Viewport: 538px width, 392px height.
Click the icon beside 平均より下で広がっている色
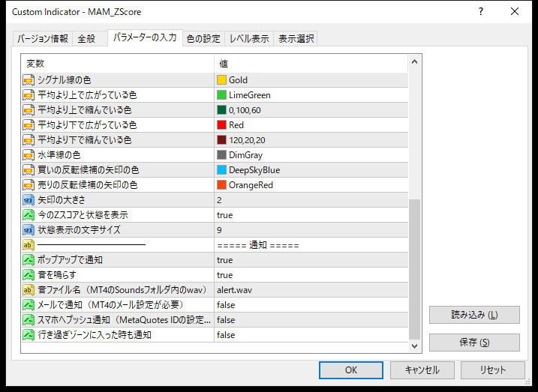29,125
